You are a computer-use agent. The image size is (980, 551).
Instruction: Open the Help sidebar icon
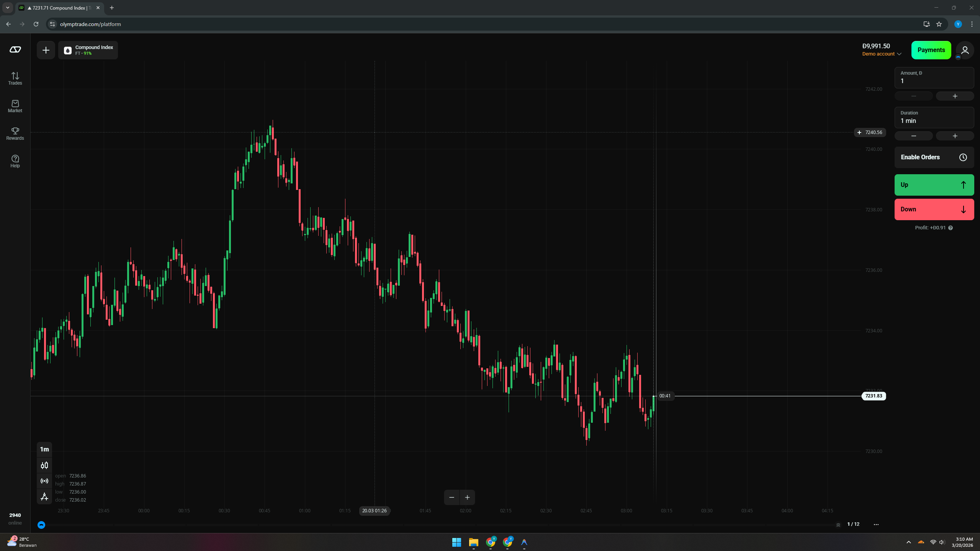[15, 161]
